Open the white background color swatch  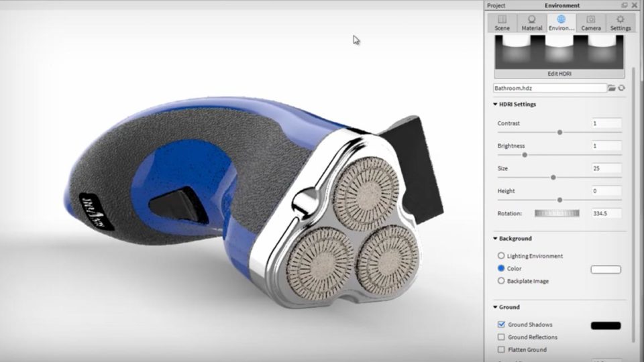[606, 269]
